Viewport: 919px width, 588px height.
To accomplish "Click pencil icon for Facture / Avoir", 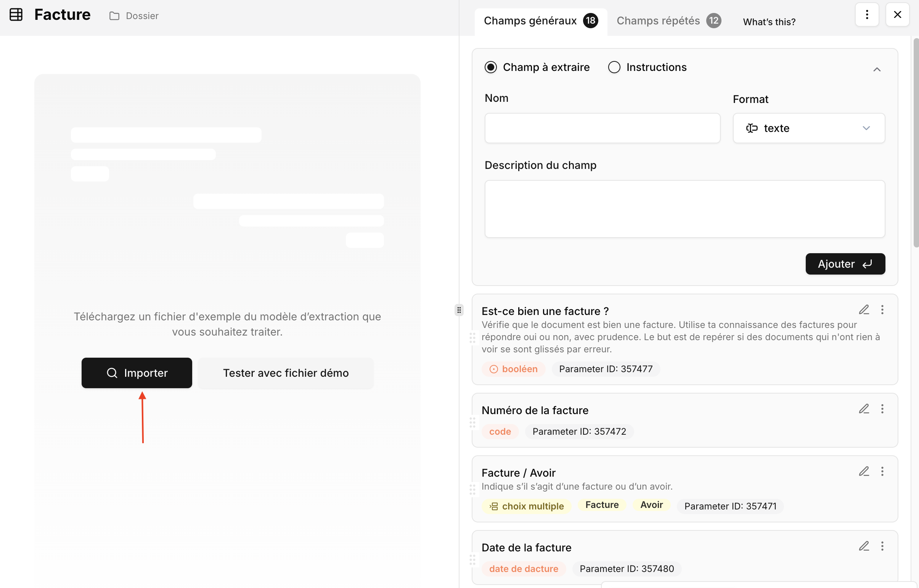I will point(864,471).
